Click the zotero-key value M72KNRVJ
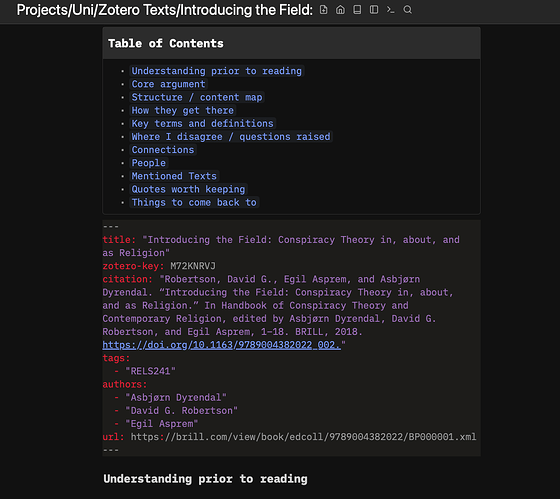This screenshot has height=499, width=560. [193, 266]
